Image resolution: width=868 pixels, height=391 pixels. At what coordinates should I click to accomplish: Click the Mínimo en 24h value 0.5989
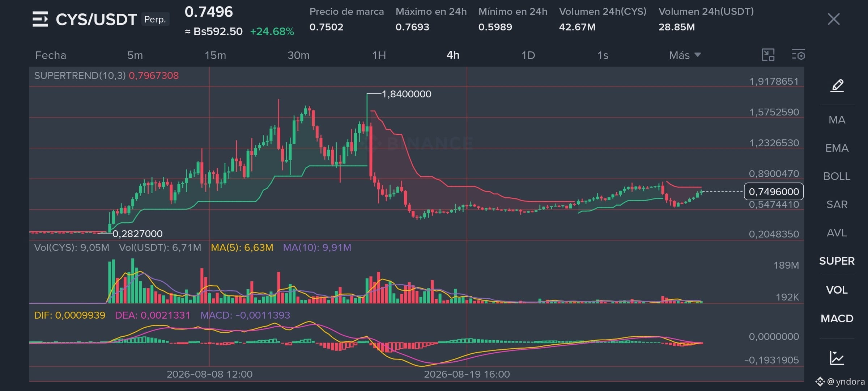click(495, 27)
